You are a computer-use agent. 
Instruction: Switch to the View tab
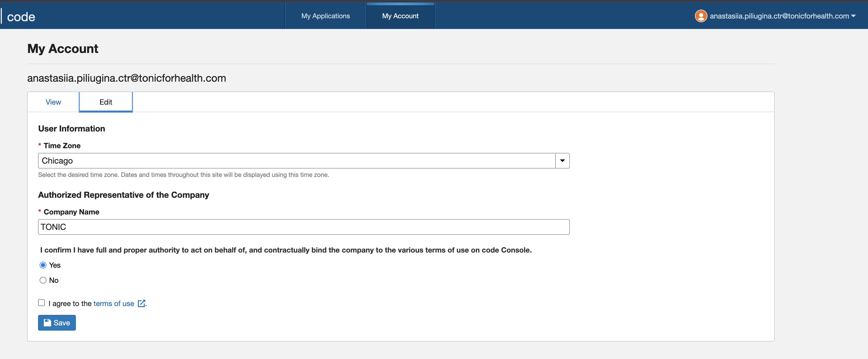pos(53,102)
